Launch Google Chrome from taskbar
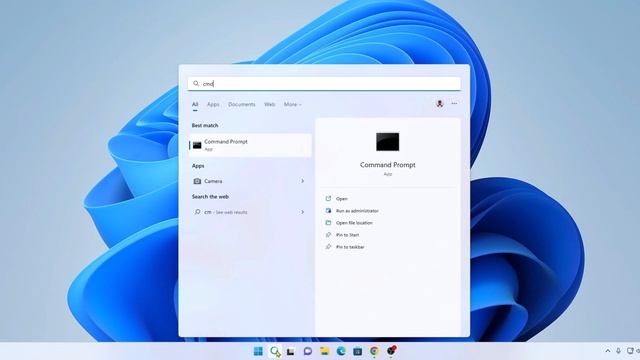640x360 pixels. [x=374, y=351]
